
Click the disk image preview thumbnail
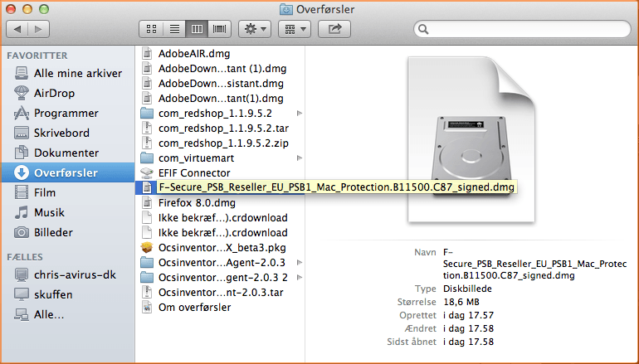pos(471,139)
